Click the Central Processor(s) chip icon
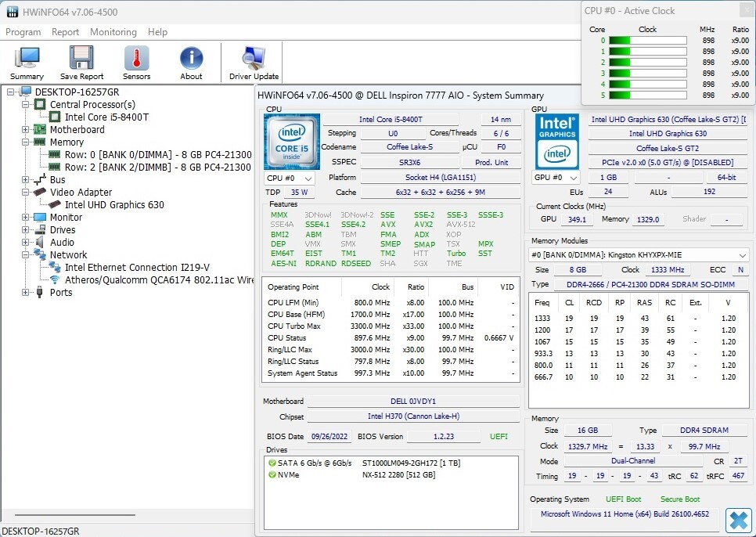Image resolution: width=756 pixels, height=537 pixels. coord(40,105)
